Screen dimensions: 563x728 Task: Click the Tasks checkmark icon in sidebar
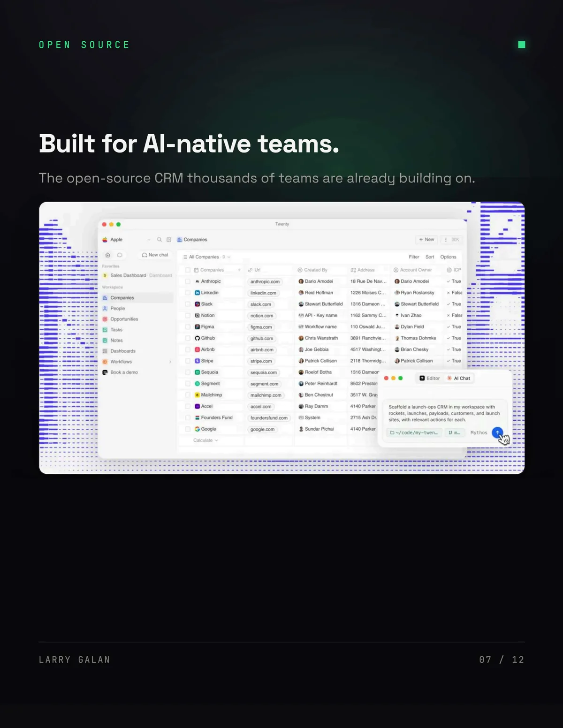pyautogui.click(x=105, y=330)
